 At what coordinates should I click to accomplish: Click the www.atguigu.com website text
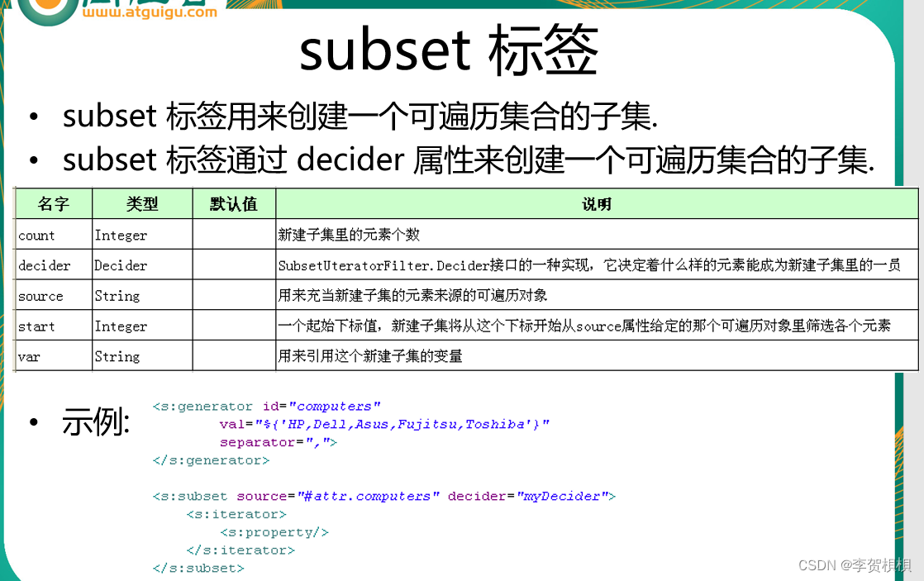tap(150, 12)
